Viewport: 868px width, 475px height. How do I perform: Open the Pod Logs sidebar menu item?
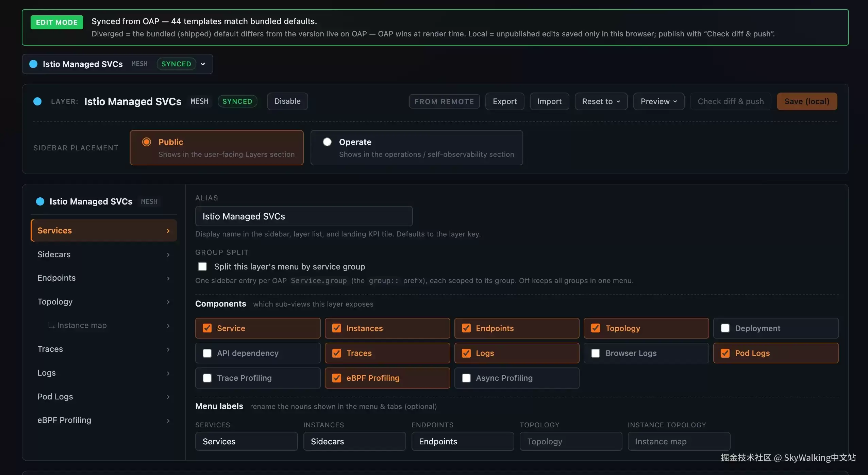pyautogui.click(x=104, y=397)
